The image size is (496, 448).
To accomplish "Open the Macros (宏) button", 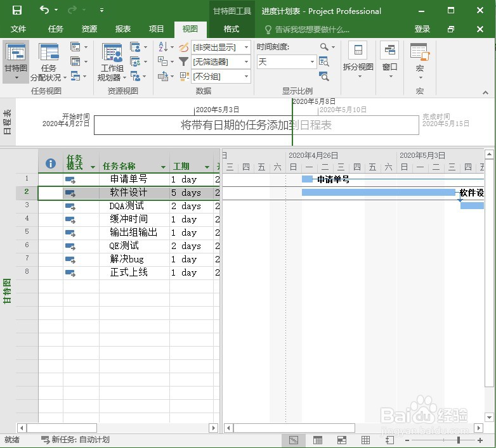I will [x=420, y=61].
